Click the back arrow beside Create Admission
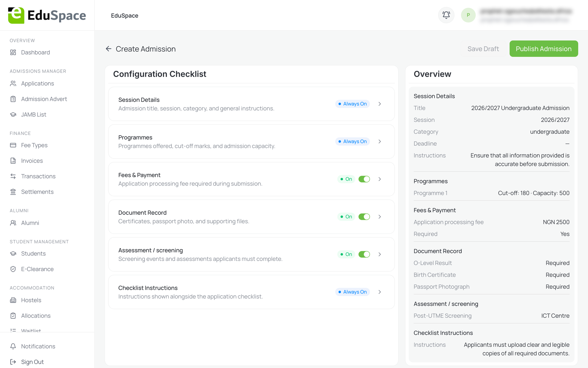588x368 pixels. coord(108,49)
